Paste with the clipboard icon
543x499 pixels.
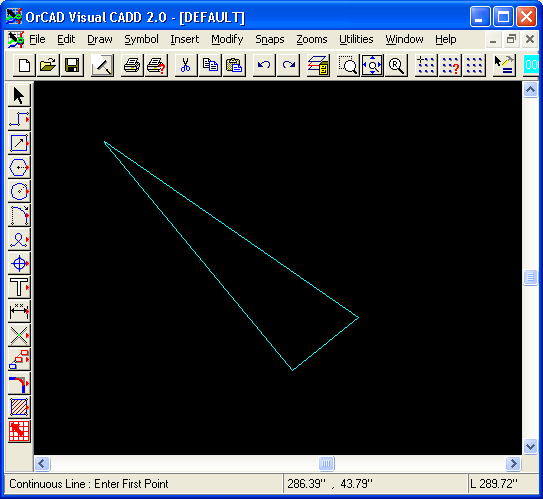(x=234, y=65)
